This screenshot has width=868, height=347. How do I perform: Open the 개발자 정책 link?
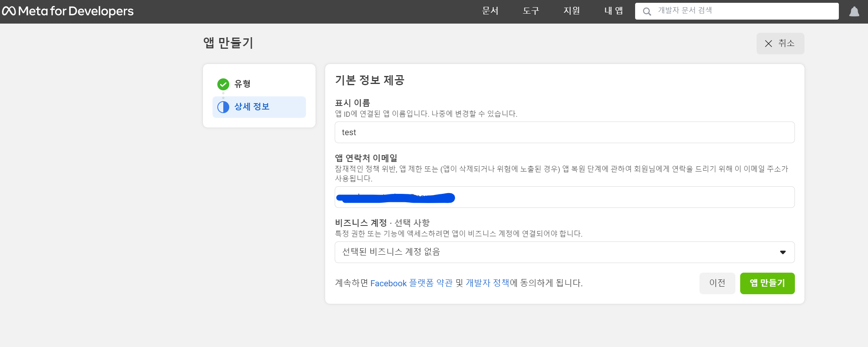pyautogui.click(x=487, y=283)
